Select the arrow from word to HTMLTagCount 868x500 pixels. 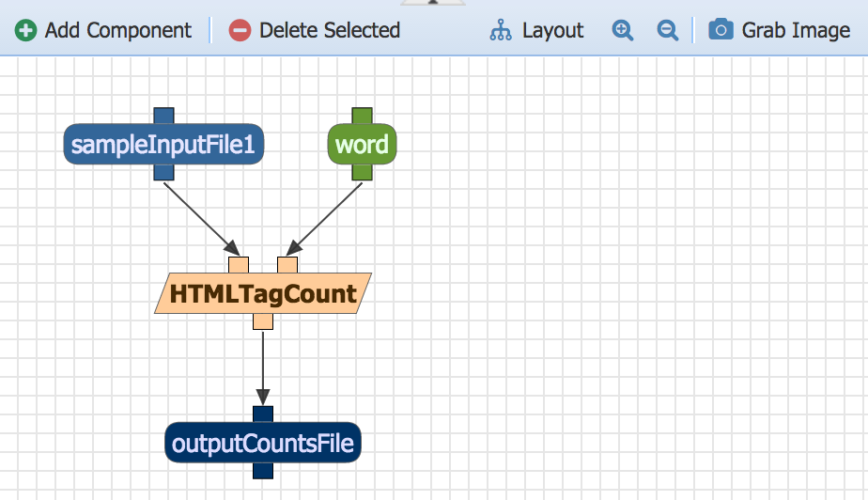click(326, 215)
